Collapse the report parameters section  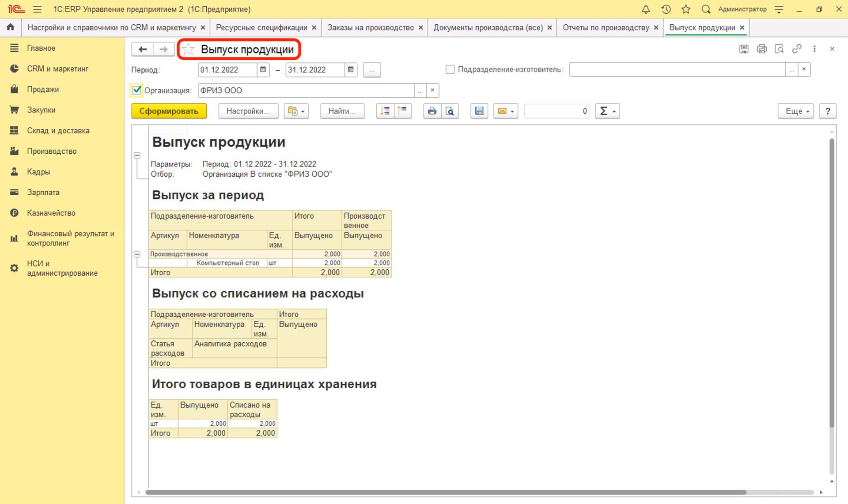coord(137,155)
